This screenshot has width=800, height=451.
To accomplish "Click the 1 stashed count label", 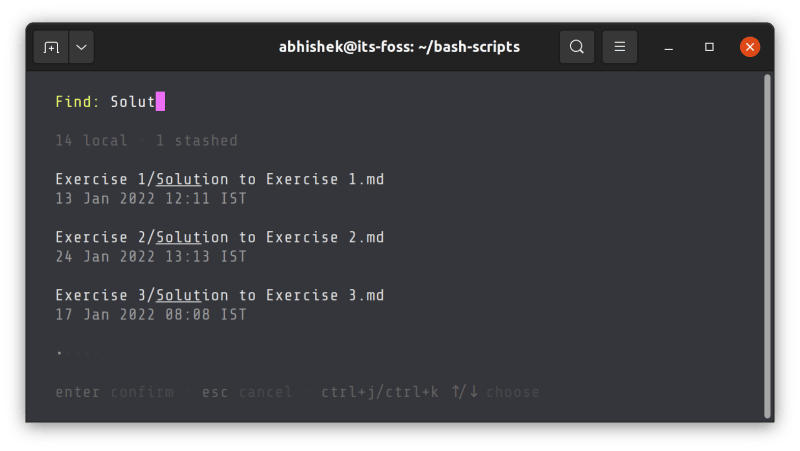I will tap(196, 141).
